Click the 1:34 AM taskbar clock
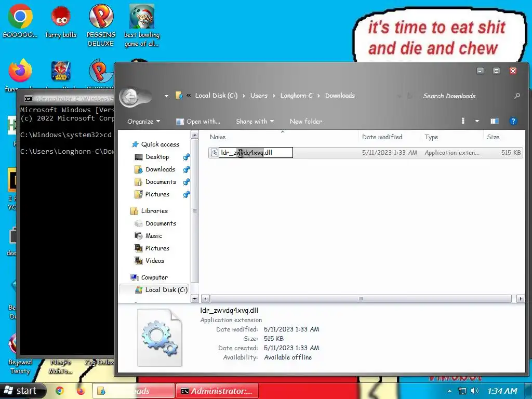This screenshot has width=532, height=399. point(502,391)
